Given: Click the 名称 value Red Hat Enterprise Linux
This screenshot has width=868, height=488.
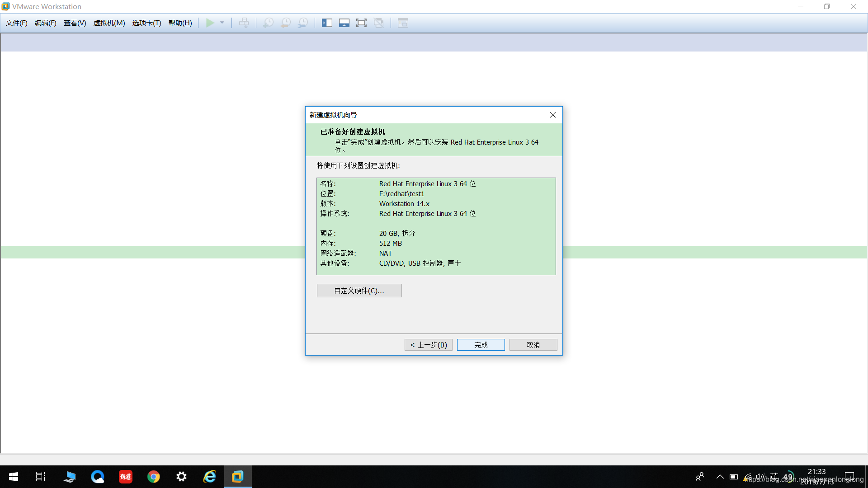Looking at the screenshot, I should 427,184.
